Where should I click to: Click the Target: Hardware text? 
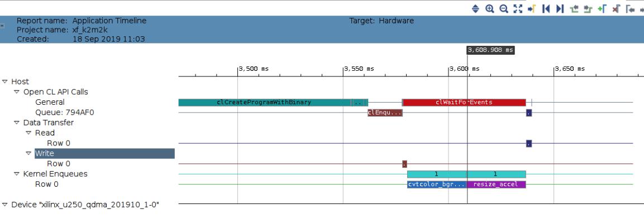[381, 21]
